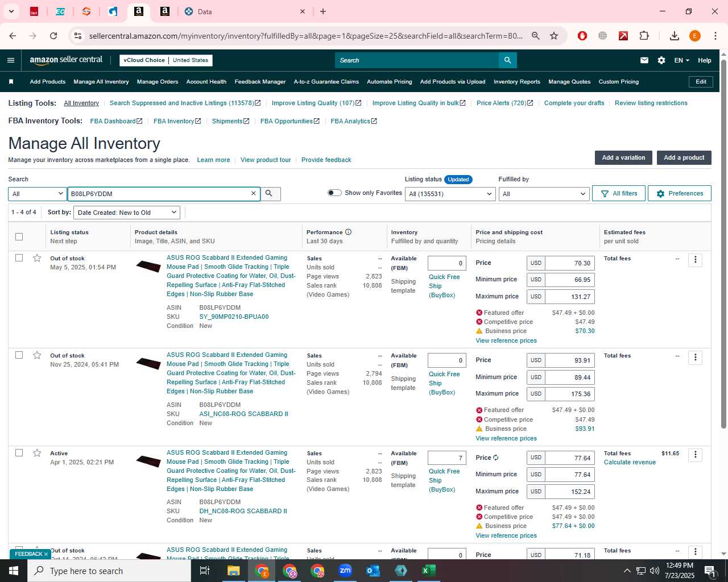This screenshot has height=582, width=728.
Task: Select the ASI_NC08-ROG SCABBARD II listing checkbox
Action: pos(19,355)
